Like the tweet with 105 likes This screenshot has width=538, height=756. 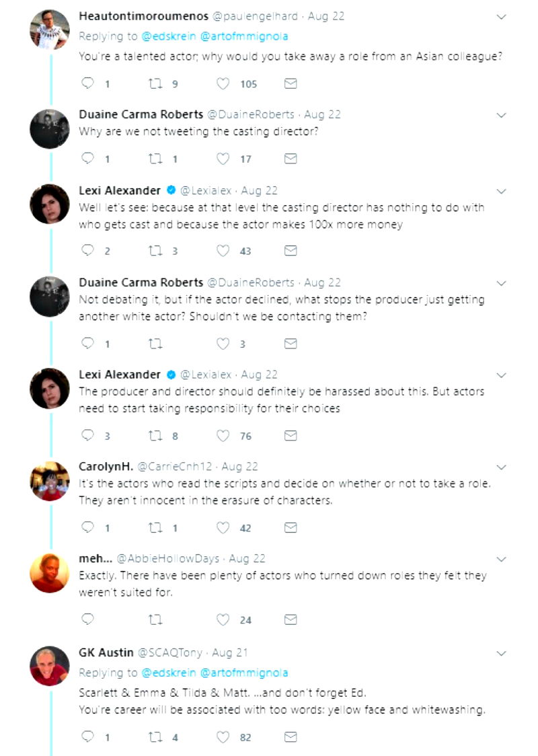(x=223, y=84)
